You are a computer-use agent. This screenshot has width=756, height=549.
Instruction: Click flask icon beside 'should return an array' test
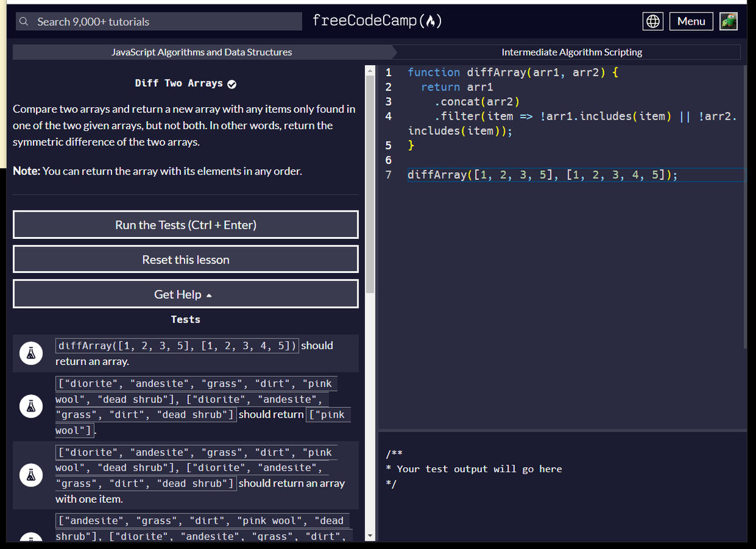[x=30, y=353]
